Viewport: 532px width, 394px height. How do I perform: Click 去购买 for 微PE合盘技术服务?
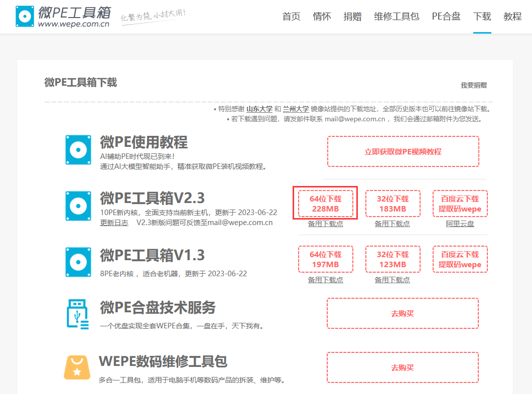[x=403, y=313]
